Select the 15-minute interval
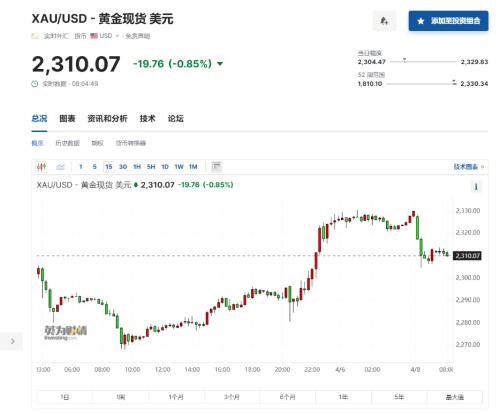500x414 pixels. click(109, 167)
